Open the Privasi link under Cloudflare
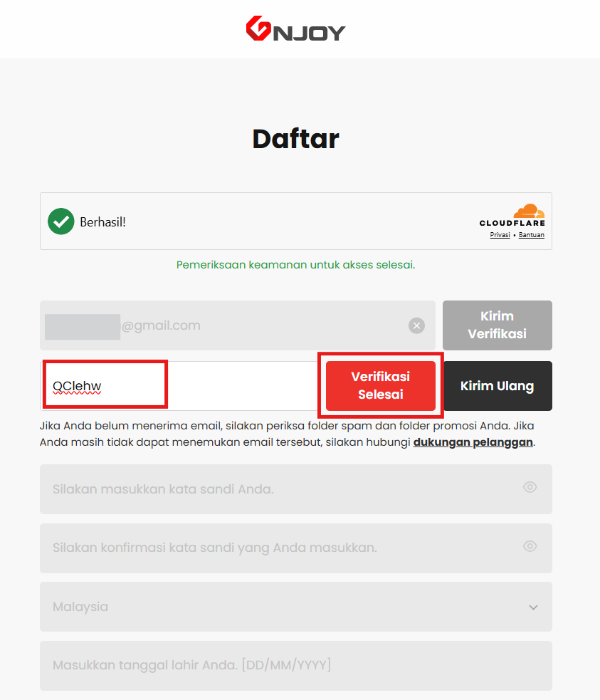This screenshot has height=700, width=600. [500, 235]
